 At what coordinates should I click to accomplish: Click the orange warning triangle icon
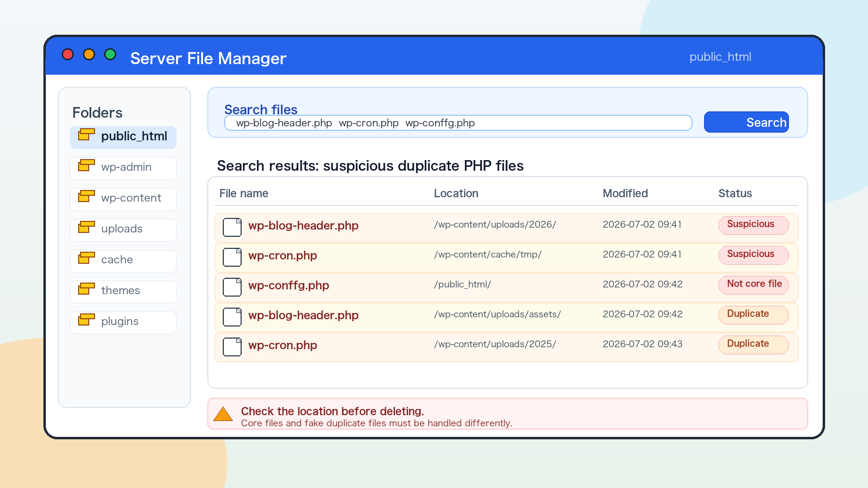point(223,414)
